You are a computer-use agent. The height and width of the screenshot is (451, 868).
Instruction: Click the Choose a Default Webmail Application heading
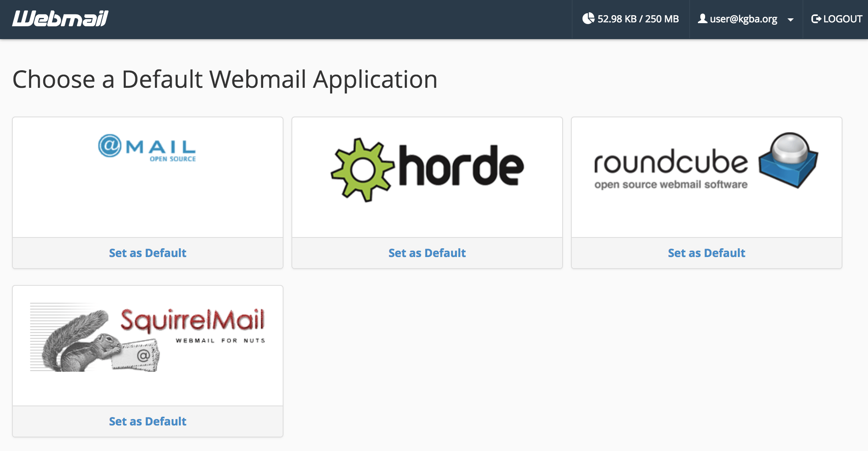[x=225, y=79]
